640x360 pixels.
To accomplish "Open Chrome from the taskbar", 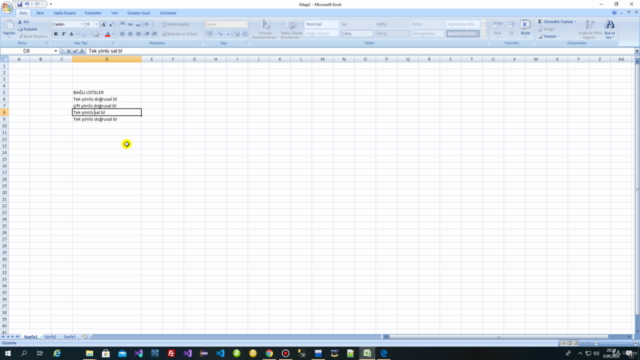I will pos(269,353).
